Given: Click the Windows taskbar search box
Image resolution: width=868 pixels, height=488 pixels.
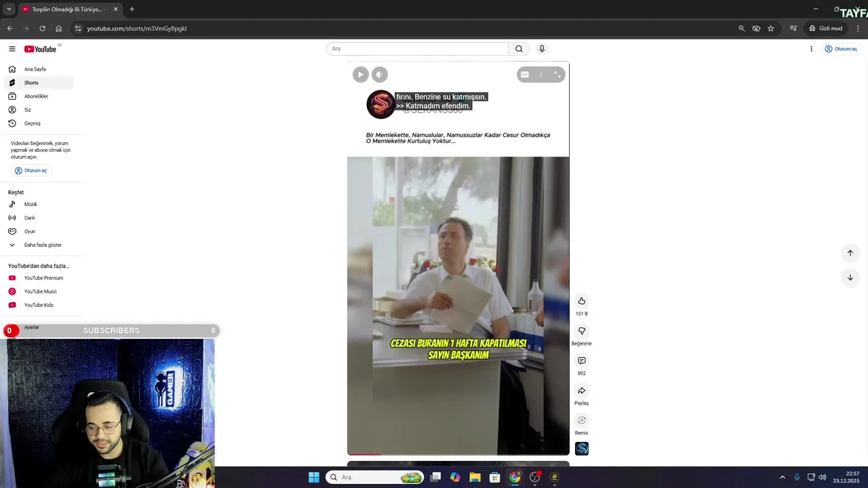Looking at the screenshot, I should tap(374, 477).
